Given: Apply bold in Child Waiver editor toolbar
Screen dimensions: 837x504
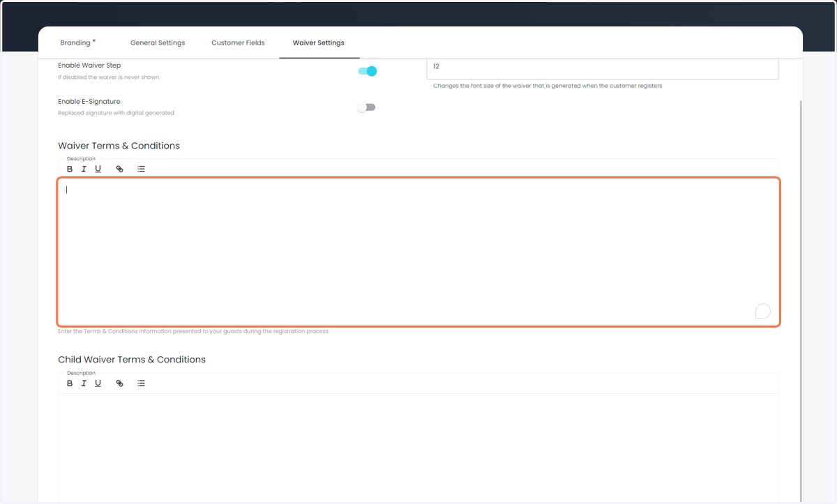Looking at the screenshot, I should pos(70,383).
